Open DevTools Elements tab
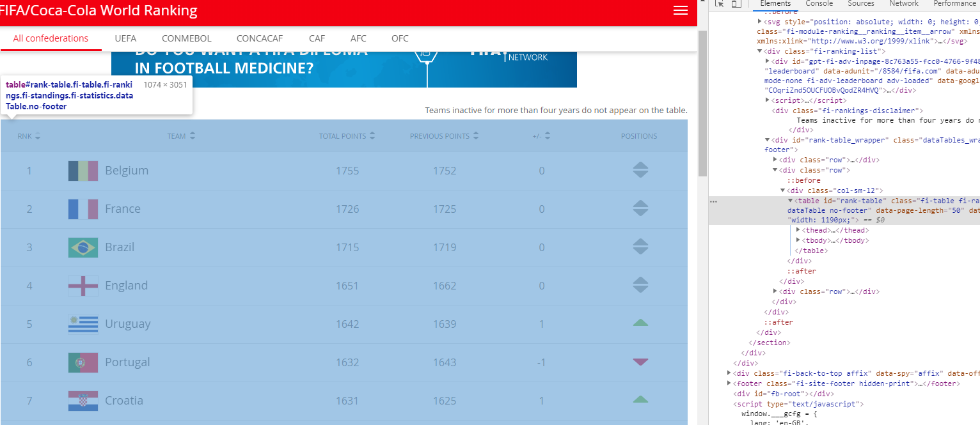 [775, 4]
